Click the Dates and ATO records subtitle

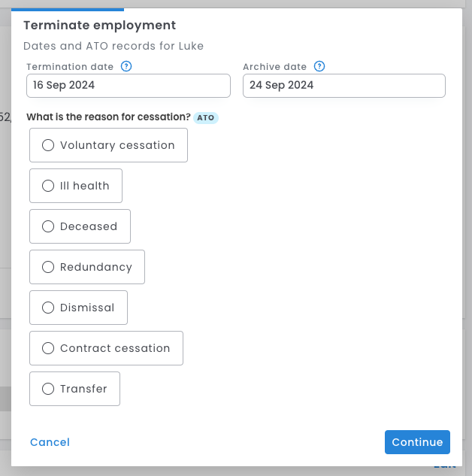(x=113, y=46)
